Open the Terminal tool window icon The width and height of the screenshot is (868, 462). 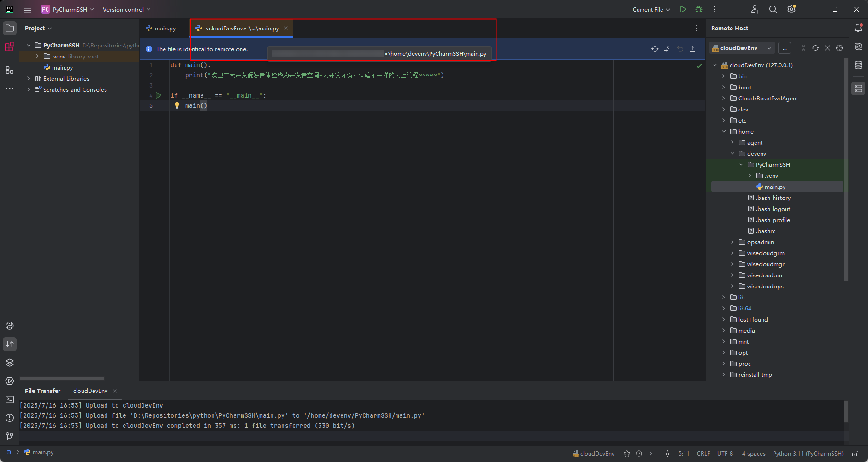tap(10, 399)
